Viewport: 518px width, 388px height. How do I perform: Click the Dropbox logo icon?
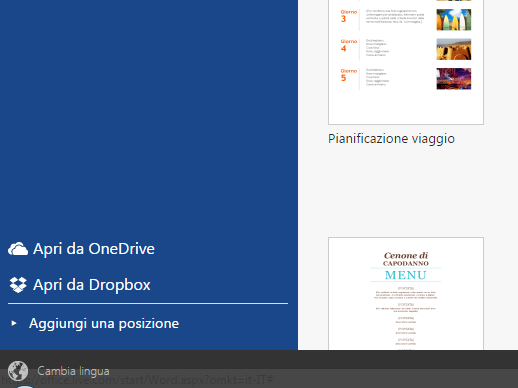(x=18, y=285)
